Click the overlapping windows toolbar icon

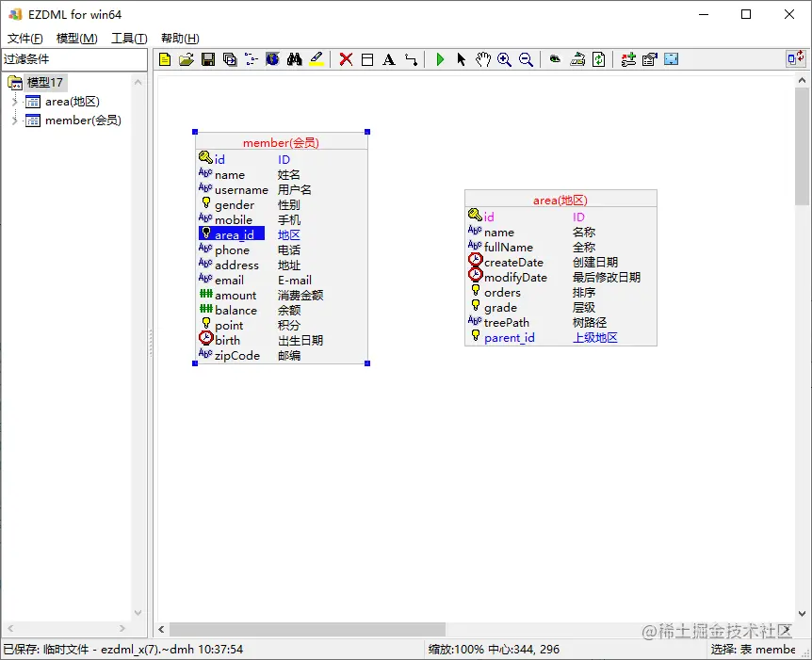tap(230, 59)
